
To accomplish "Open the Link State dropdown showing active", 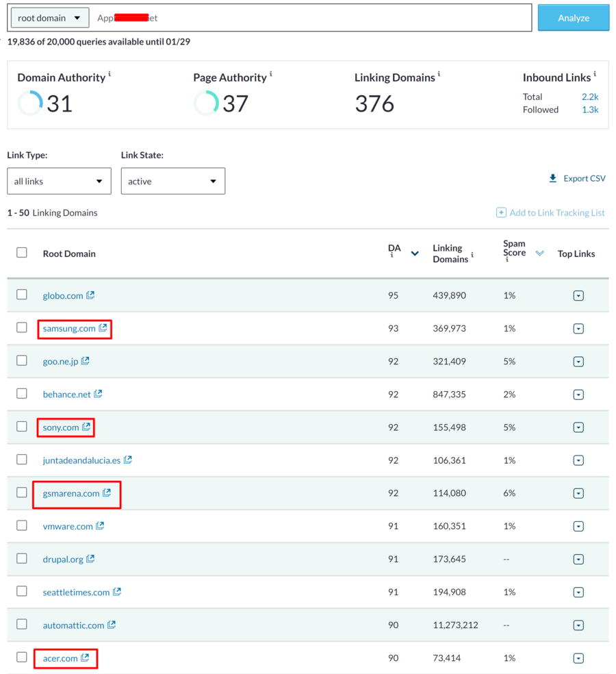I will click(173, 181).
